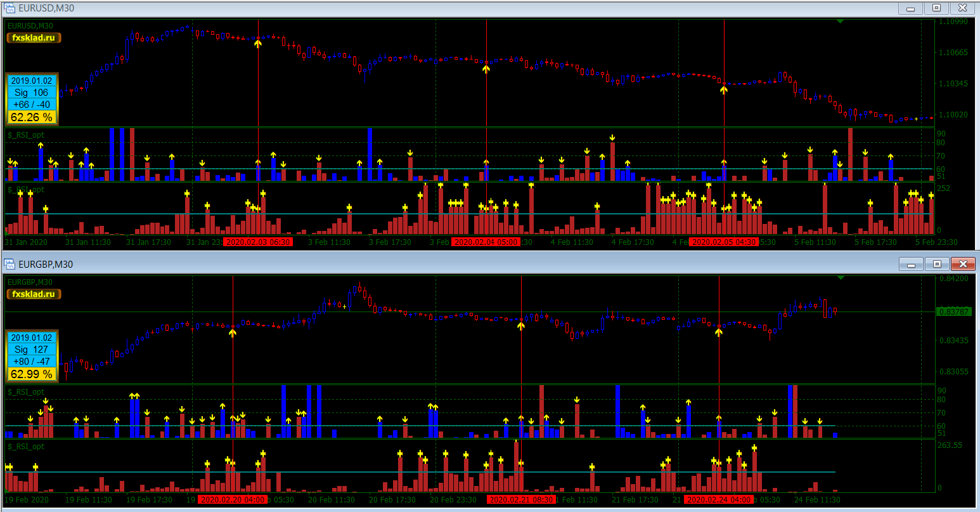This screenshot has height=512, width=980.
Task: Click the chart shift triangle on EURUSD chart
Action: (841, 22)
